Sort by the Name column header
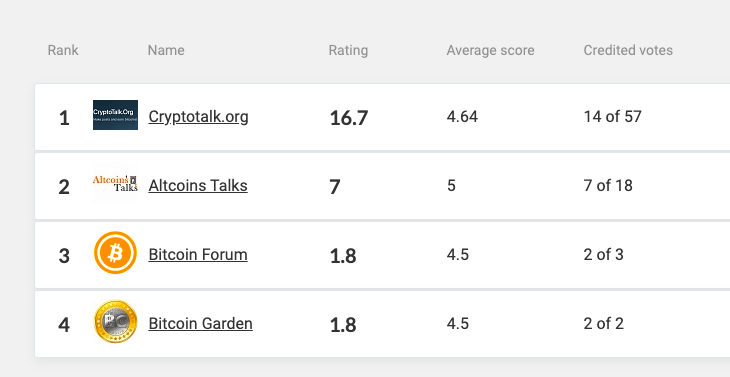The height and width of the screenshot is (377, 730). pos(166,50)
